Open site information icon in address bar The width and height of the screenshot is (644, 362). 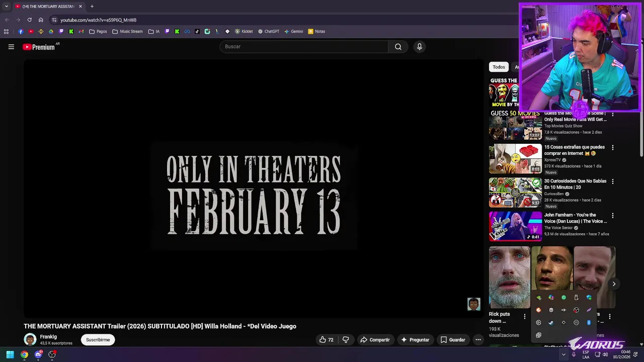[x=54, y=20]
